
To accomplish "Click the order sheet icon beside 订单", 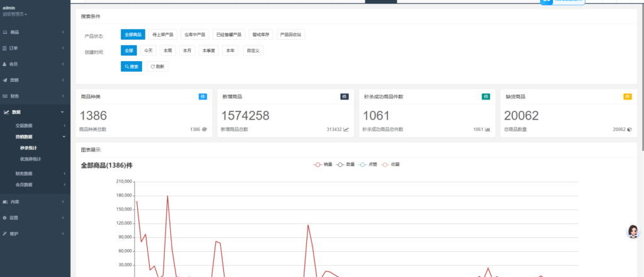I will click(x=4, y=48).
